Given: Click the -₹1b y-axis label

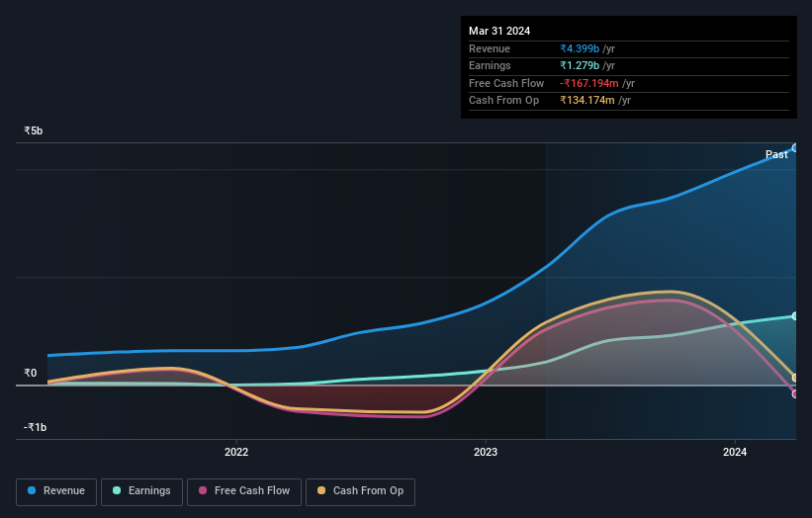Looking at the screenshot, I should click(x=35, y=427).
